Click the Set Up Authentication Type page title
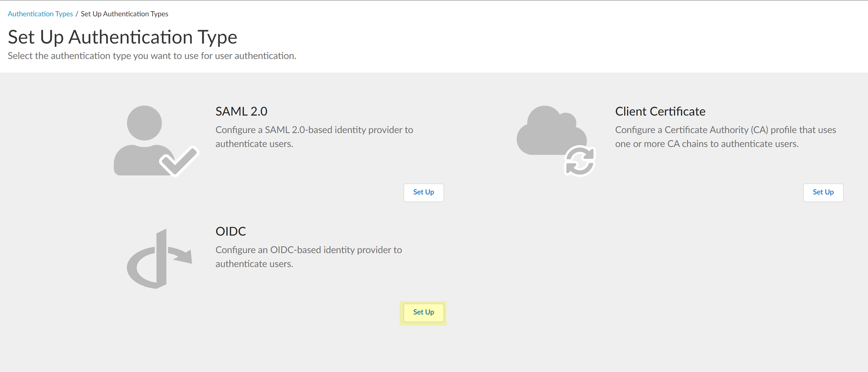The height and width of the screenshot is (372, 868). (122, 37)
